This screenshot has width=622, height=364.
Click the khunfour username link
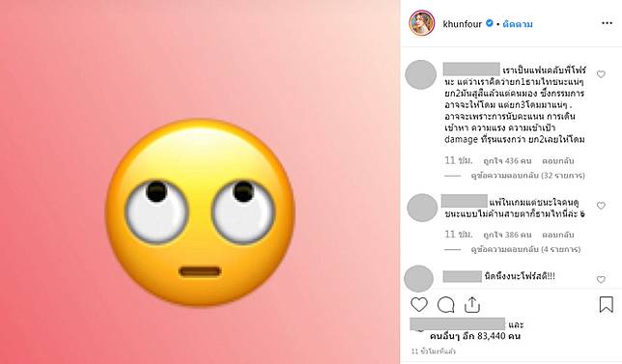tap(462, 24)
